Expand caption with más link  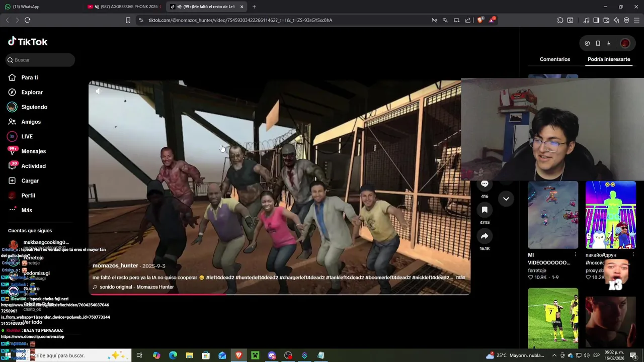coord(461,278)
